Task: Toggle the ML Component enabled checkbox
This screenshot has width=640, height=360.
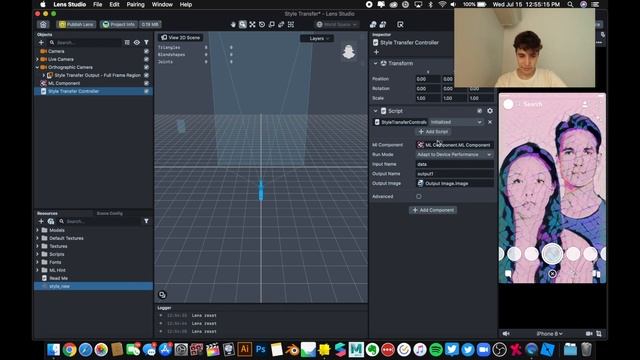Action: [146, 83]
